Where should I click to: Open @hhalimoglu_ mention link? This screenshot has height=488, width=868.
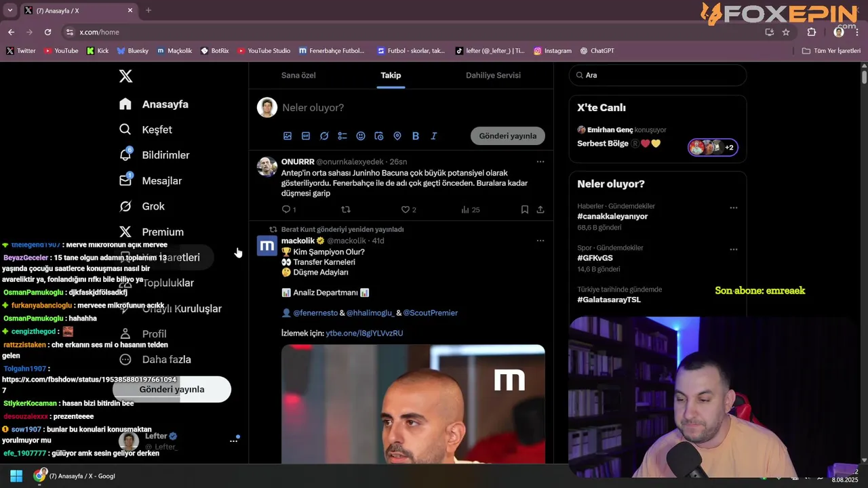point(371,313)
